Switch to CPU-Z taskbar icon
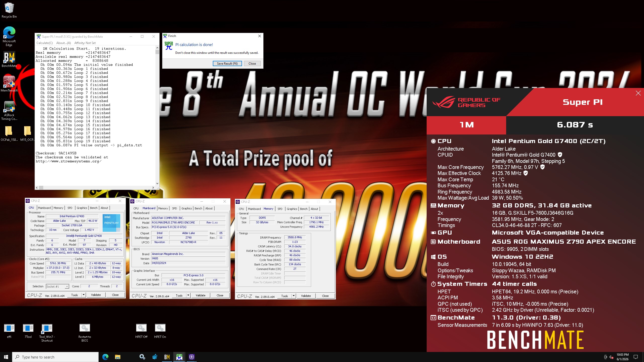 [x=191, y=357]
